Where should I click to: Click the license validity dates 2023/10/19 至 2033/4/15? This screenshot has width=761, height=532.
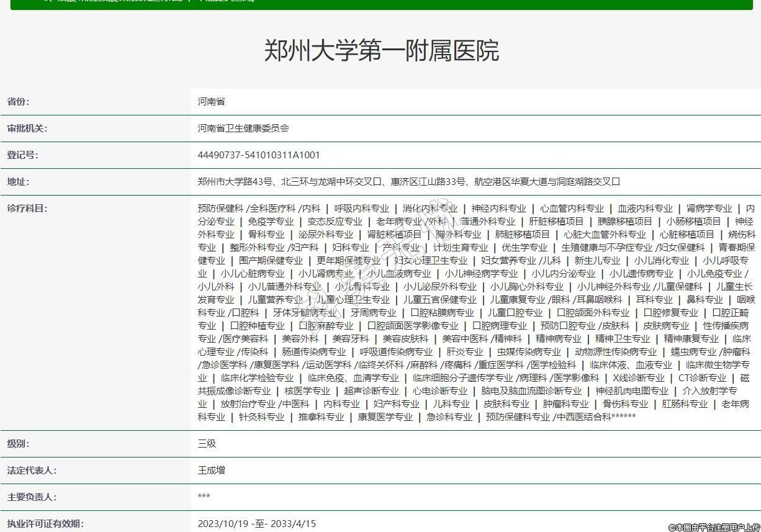pyautogui.click(x=256, y=524)
